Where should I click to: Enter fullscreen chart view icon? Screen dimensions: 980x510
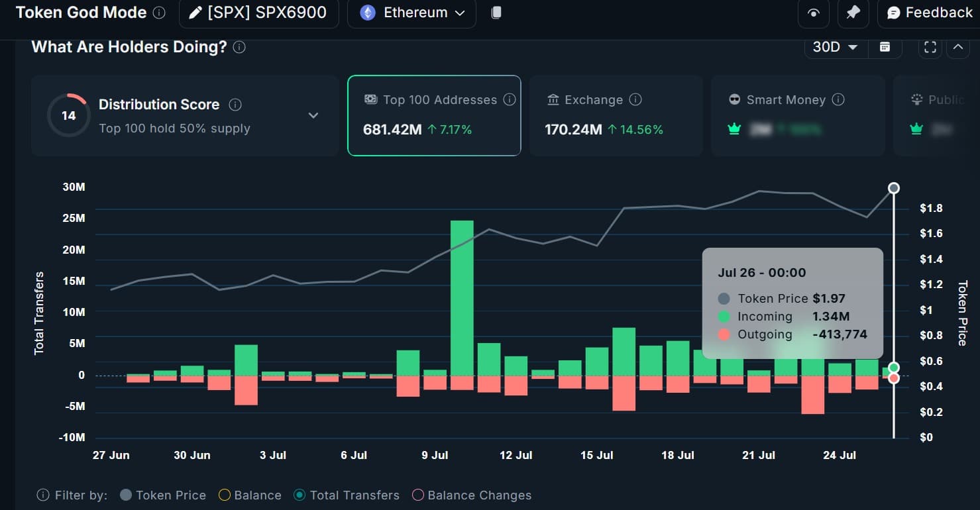tap(930, 47)
